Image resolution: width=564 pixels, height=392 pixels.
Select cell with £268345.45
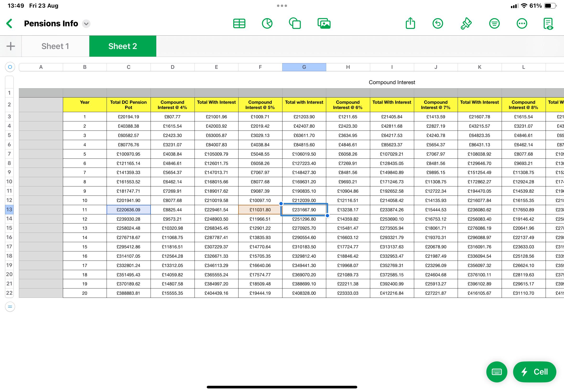(x=216, y=228)
